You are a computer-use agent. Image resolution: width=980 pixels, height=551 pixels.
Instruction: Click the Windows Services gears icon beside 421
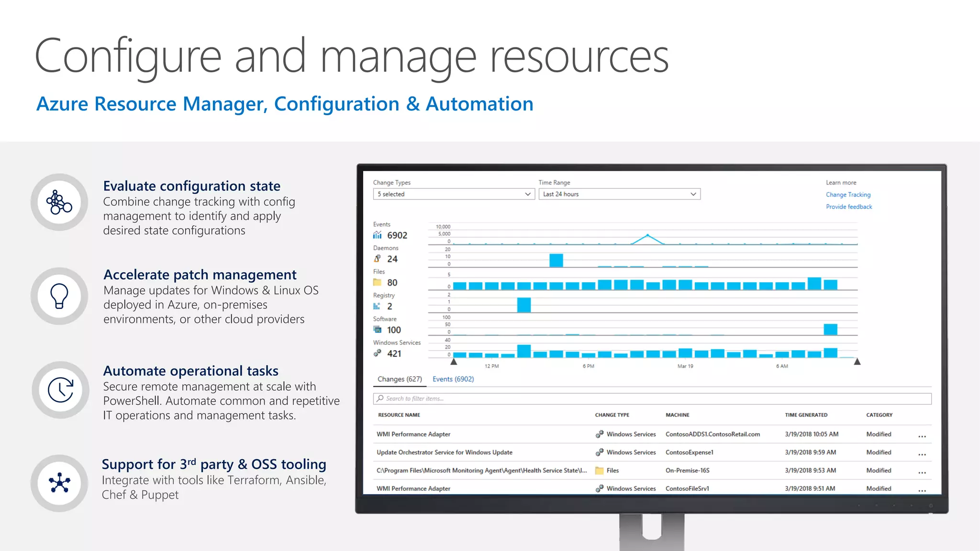pyautogui.click(x=378, y=353)
